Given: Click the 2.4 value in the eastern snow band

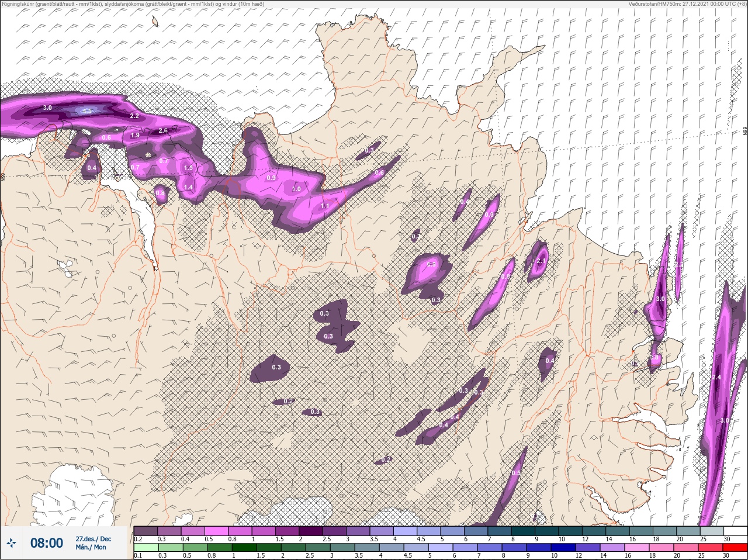Looking at the screenshot, I should (x=716, y=377).
